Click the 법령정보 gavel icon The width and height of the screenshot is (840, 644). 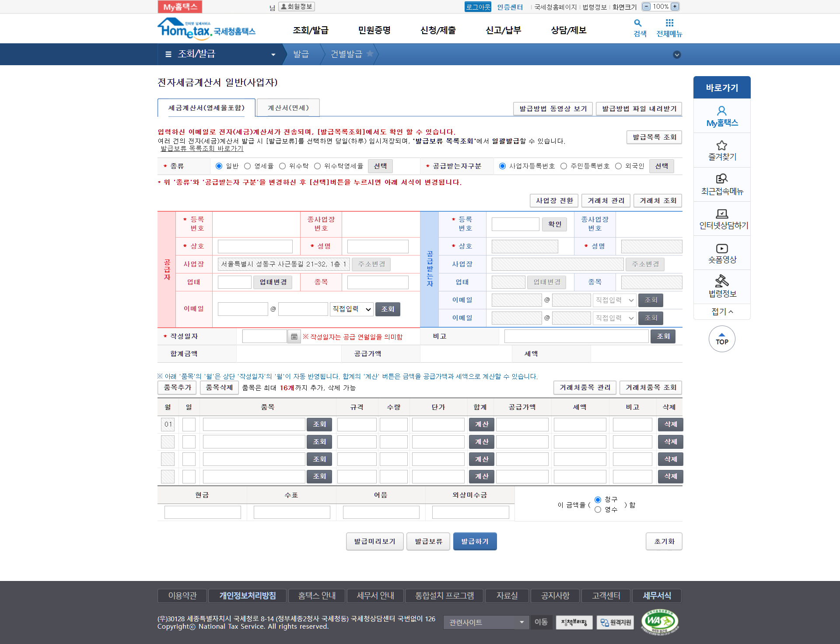point(722,281)
